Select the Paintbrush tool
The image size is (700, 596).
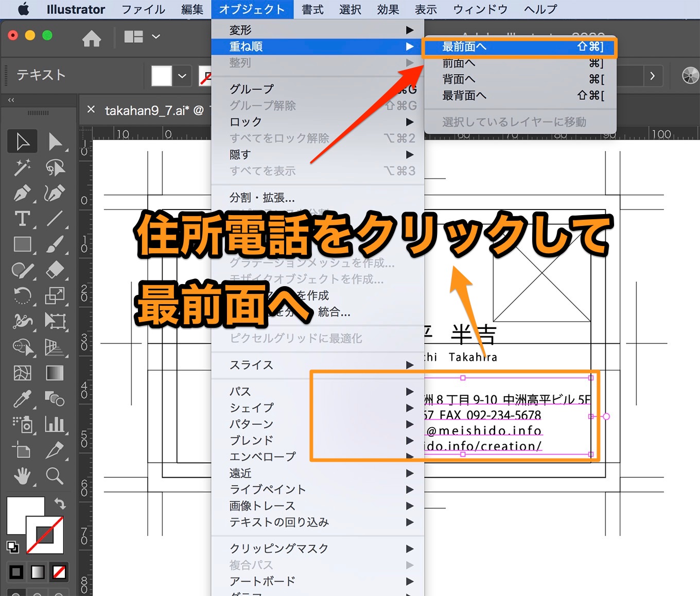[x=55, y=244]
